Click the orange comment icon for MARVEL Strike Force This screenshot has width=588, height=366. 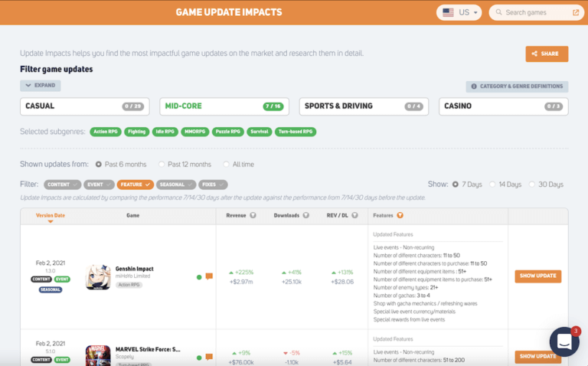[209, 357]
